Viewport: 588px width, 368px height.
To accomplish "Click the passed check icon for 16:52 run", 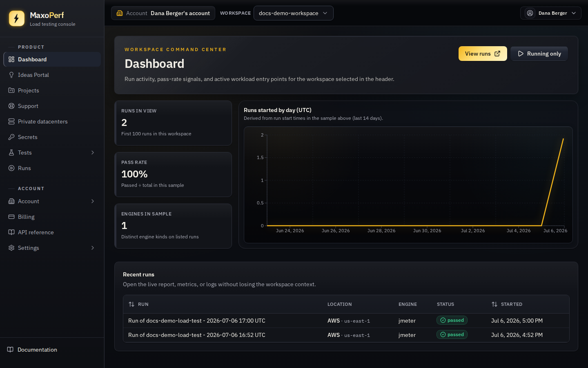I will pyautogui.click(x=443, y=334).
